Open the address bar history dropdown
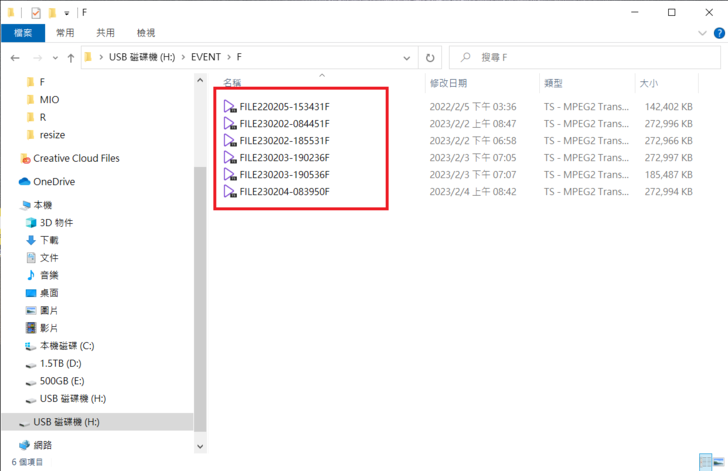This screenshot has width=728, height=471. 407,58
